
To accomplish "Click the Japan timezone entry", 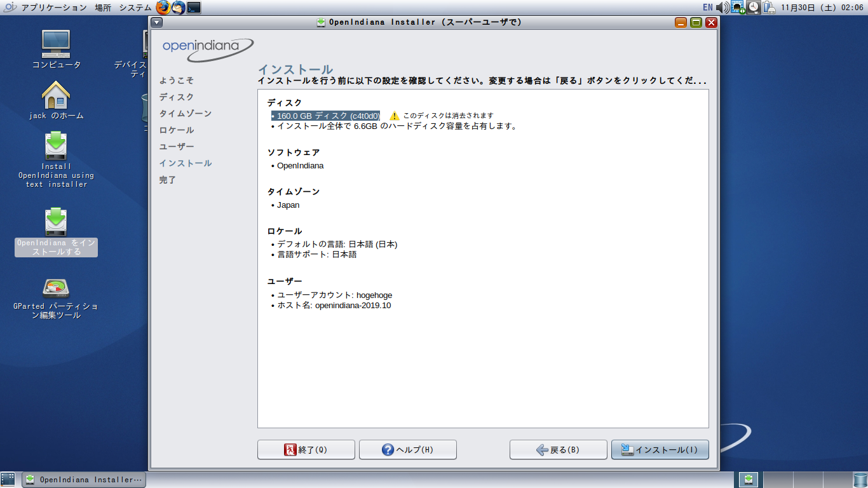I will tap(285, 205).
